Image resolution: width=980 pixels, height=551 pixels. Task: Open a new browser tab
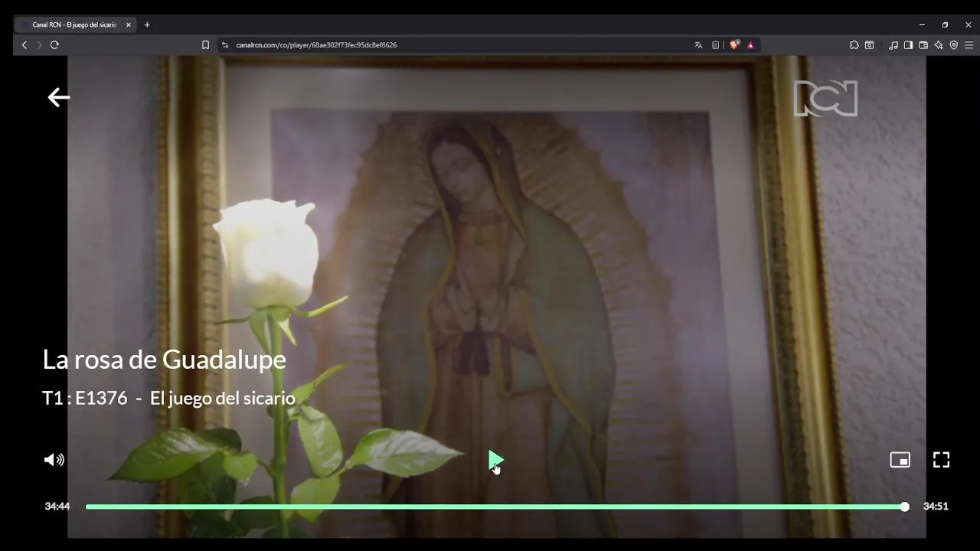[x=147, y=24]
